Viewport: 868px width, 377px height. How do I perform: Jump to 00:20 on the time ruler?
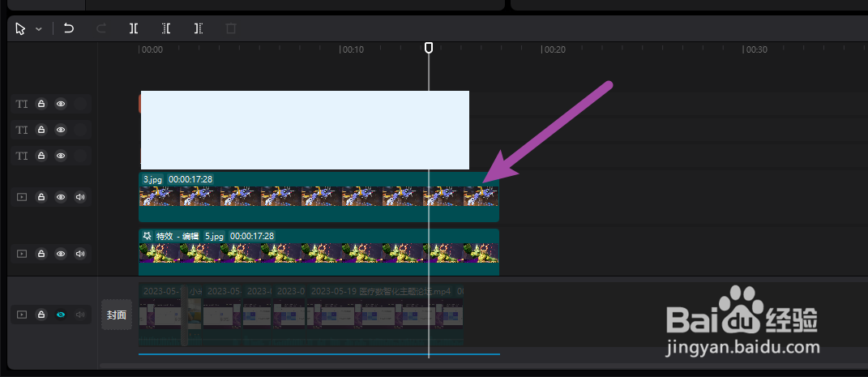point(554,49)
